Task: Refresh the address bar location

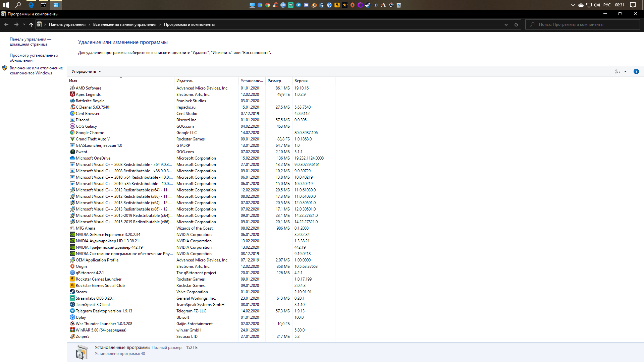Action: (516, 24)
